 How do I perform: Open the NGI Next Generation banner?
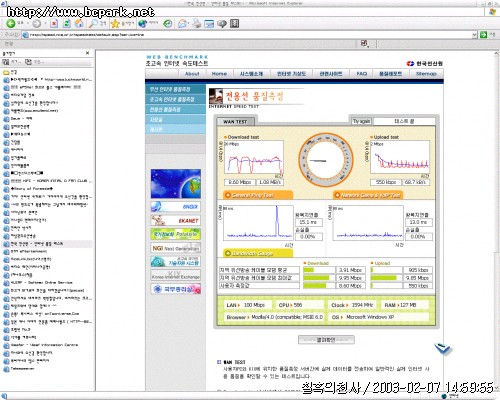[176, 248]
